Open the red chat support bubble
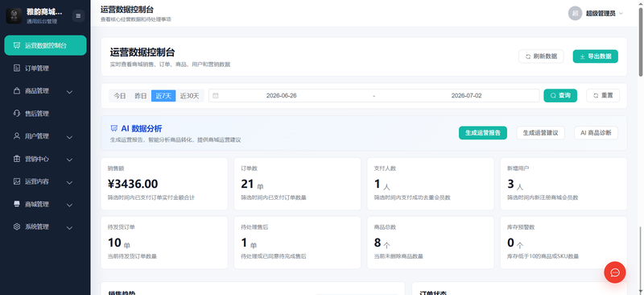The image size is (644, 295). 615,272
